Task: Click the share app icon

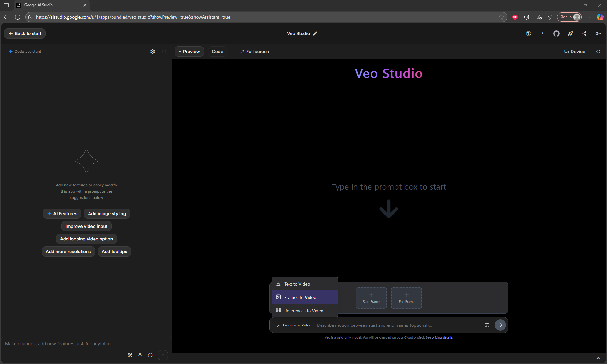Action: click(584, 33)
